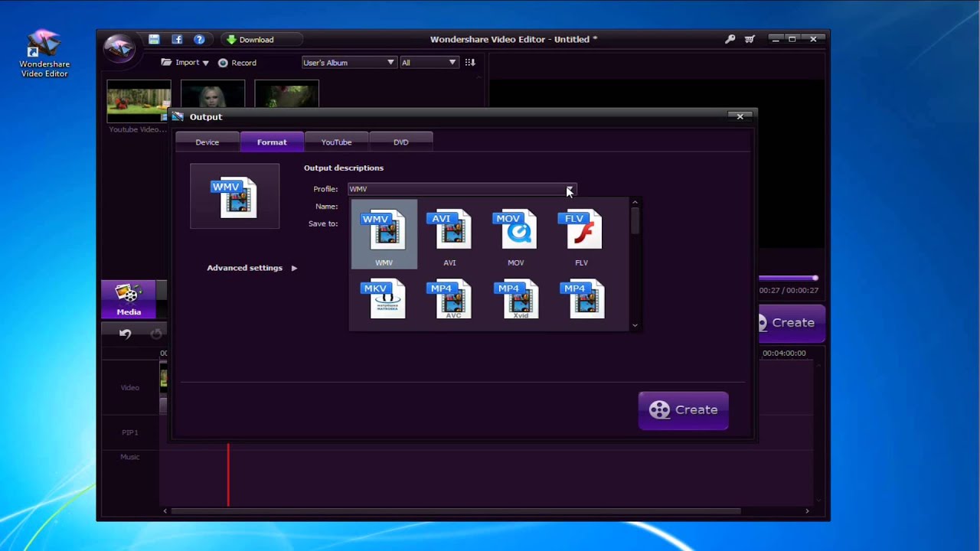Click the red timeline playhead marker
This screenshot has width=980, height=551.
[228, 474]
